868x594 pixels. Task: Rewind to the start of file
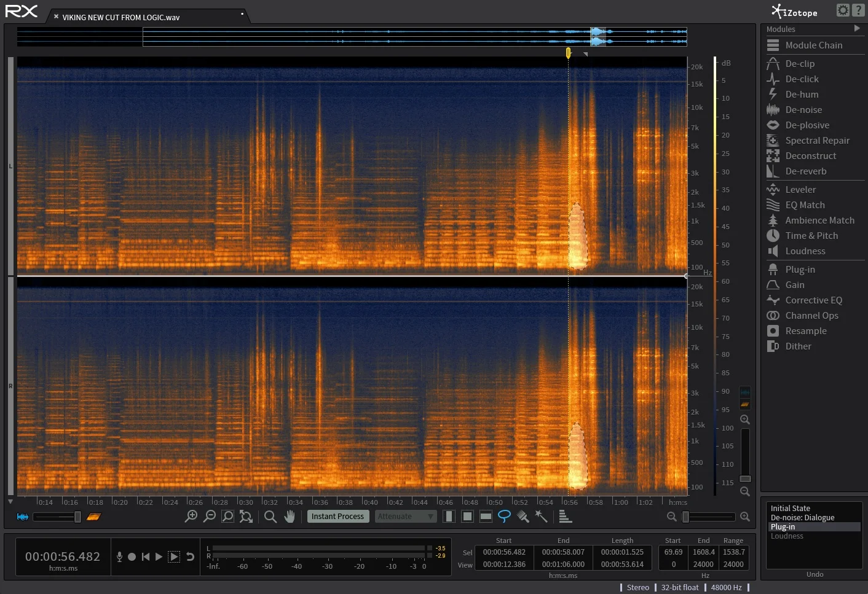coord(146,557)
